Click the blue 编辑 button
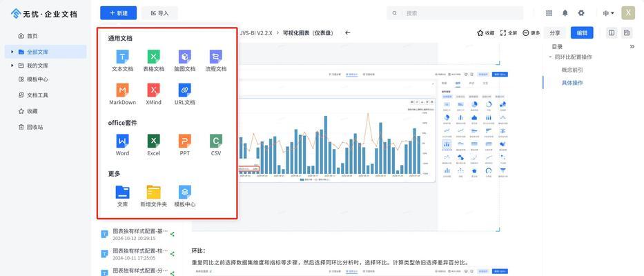This screenshot has width=644, height=276. click(583, 32)
